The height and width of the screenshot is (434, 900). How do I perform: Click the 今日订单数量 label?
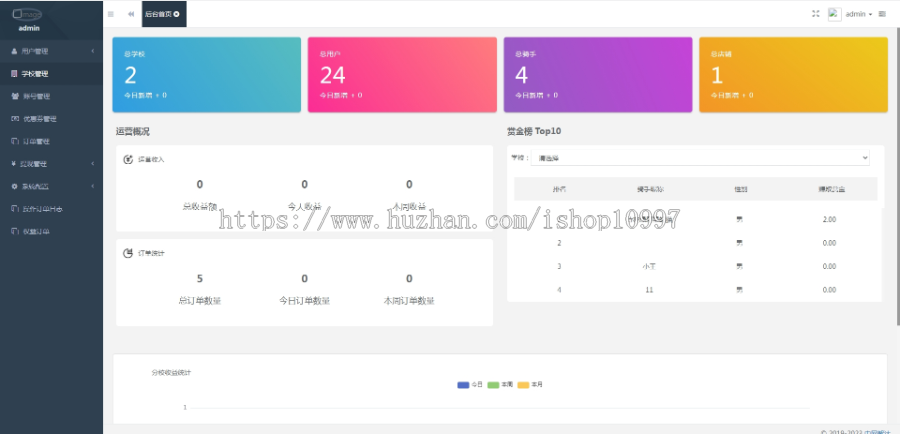(304, 300)
